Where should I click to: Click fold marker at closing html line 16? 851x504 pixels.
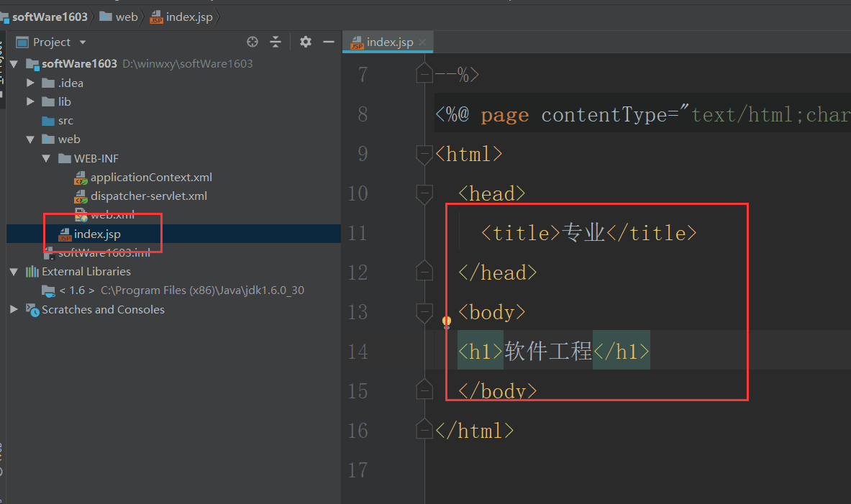click(x=424, y=429)
